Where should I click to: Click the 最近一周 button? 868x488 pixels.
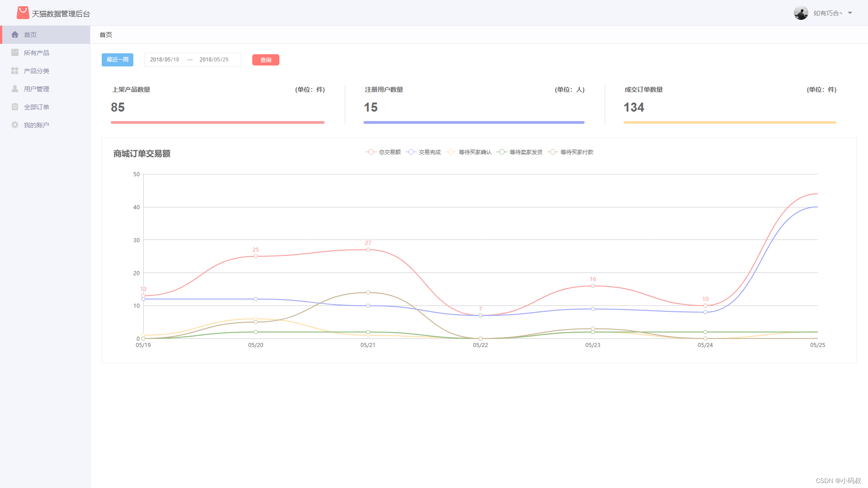pos(118,60)
